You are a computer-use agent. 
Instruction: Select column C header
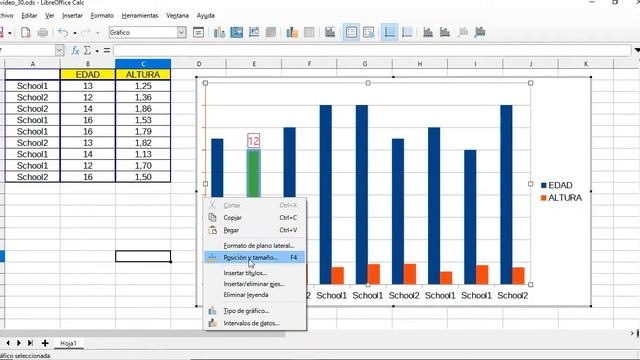[x=143, y=64]
